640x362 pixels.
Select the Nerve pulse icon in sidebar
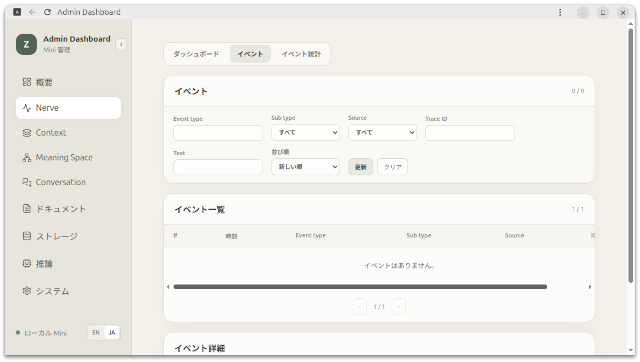pyautogui.click(x=27, y=108)
